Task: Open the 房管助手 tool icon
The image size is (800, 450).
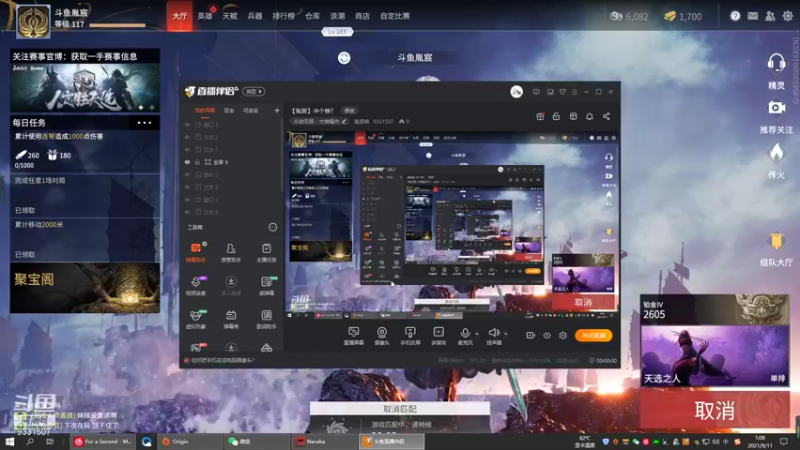Action: tap(231, 252)
